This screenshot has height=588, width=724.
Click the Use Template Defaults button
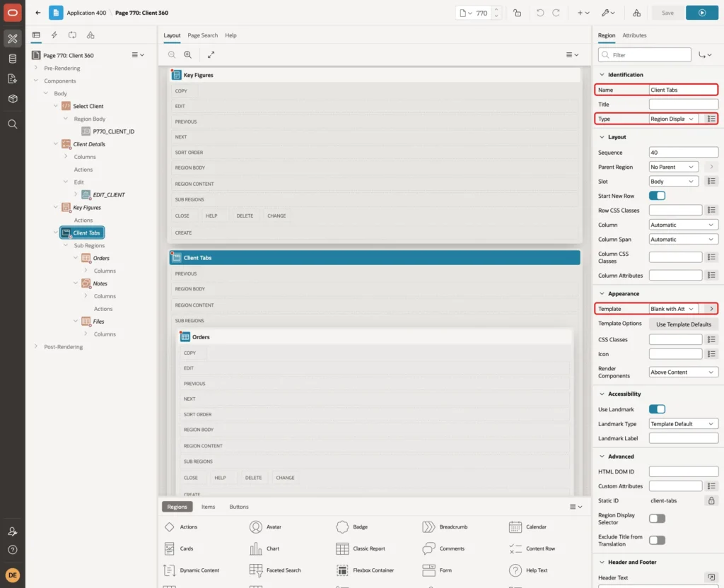coord(684,324)
